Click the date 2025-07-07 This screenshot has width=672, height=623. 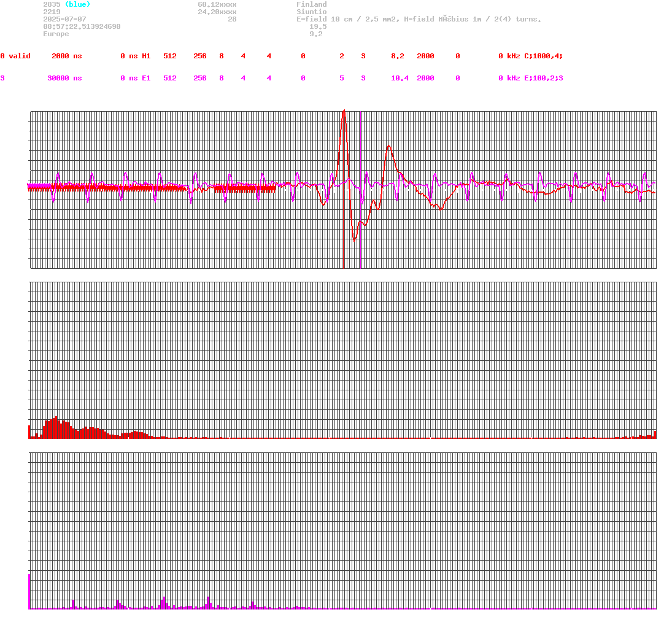(64, 19)
